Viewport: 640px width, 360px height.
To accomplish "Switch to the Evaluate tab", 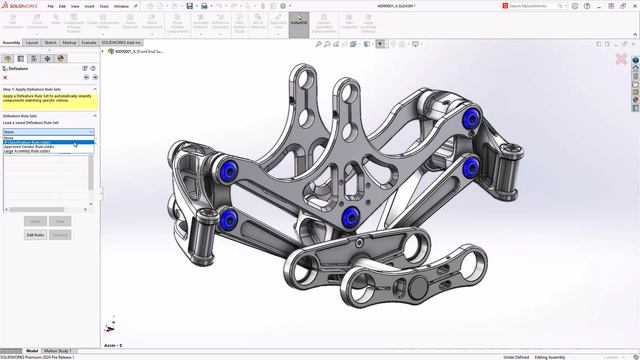I will click(89, 42).
